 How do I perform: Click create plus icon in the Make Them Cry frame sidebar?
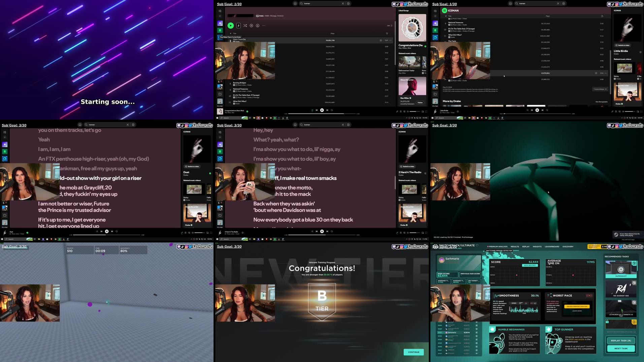click(220, 16)
